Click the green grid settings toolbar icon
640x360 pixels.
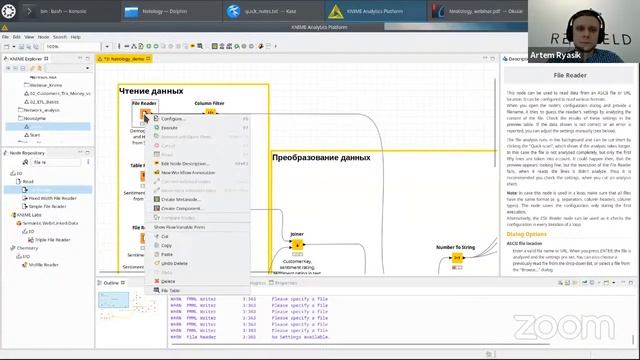215,47
